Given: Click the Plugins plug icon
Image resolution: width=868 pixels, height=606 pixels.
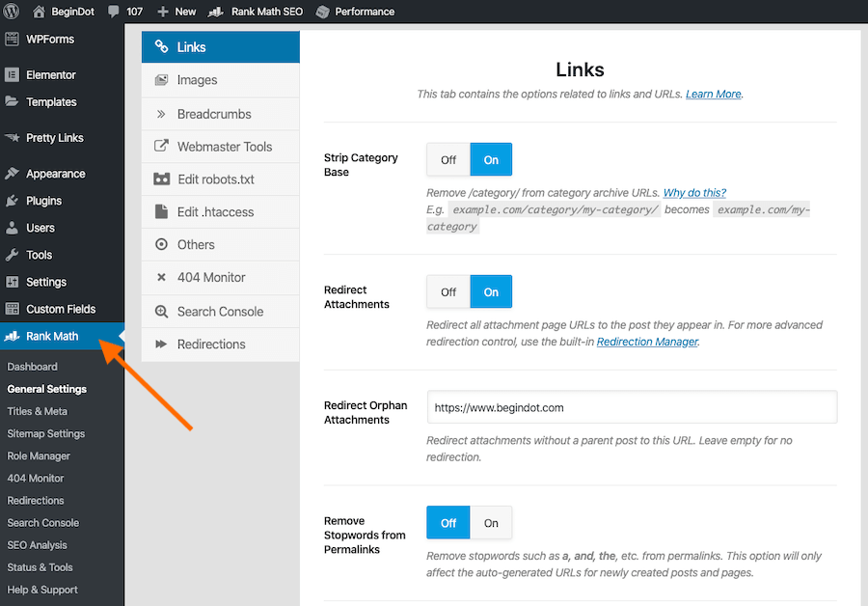Looking at the screenshot, I should pos(12,201).
